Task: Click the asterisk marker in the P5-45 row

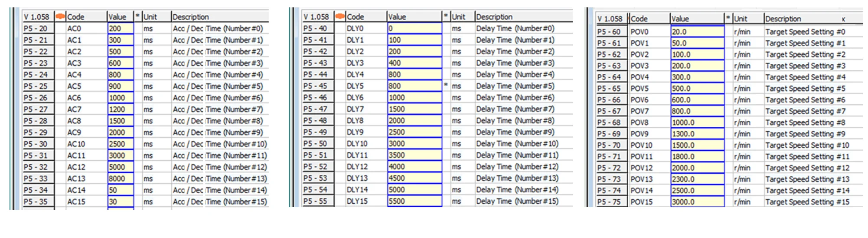Action: (446, 85)
